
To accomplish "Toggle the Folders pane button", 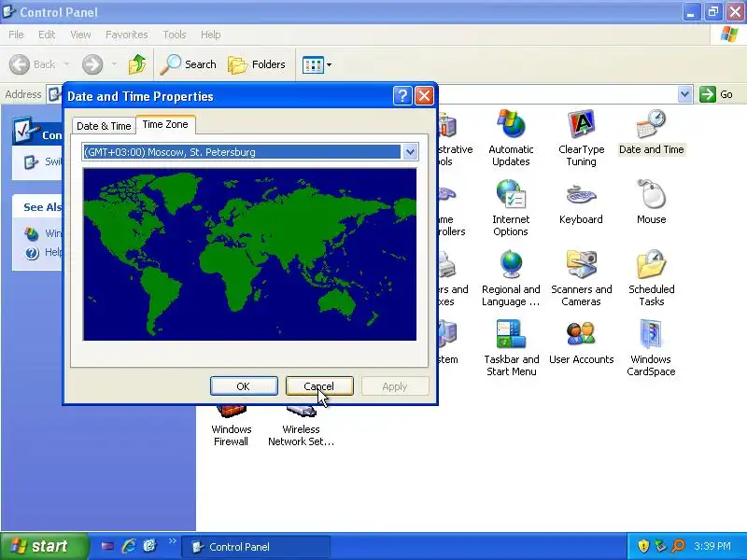I will pyautogui.click(x=257, y=64).
